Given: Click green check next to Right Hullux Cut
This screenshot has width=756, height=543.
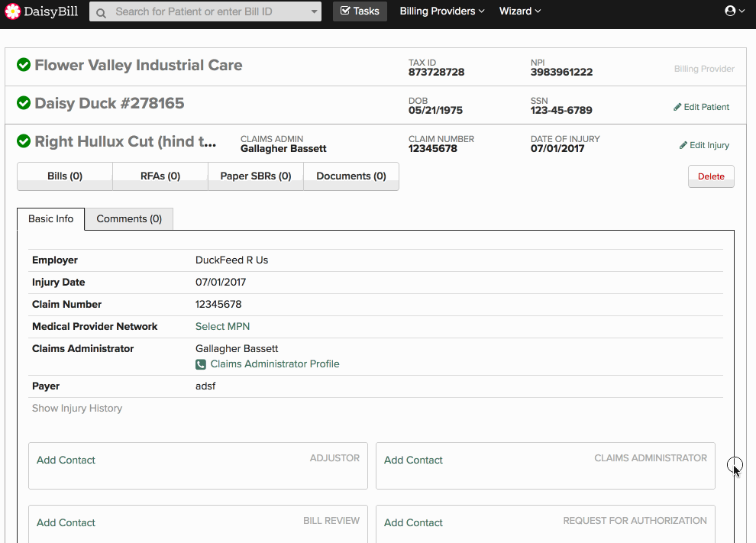Looking at the screenshot, I should 24,141.
